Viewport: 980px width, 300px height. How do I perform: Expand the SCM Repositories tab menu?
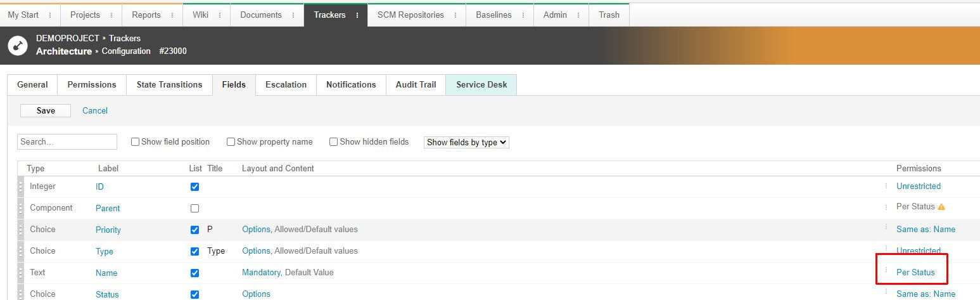456,15
